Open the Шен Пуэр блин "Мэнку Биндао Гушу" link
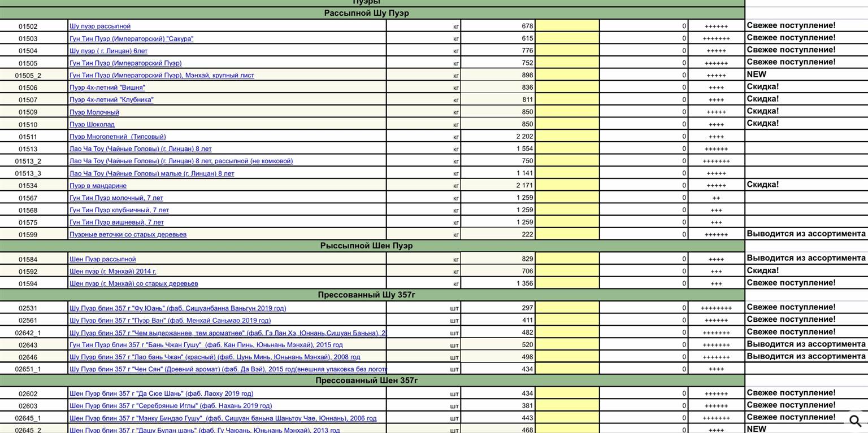This screenshot has width=868, height=433. click(223, 418)
